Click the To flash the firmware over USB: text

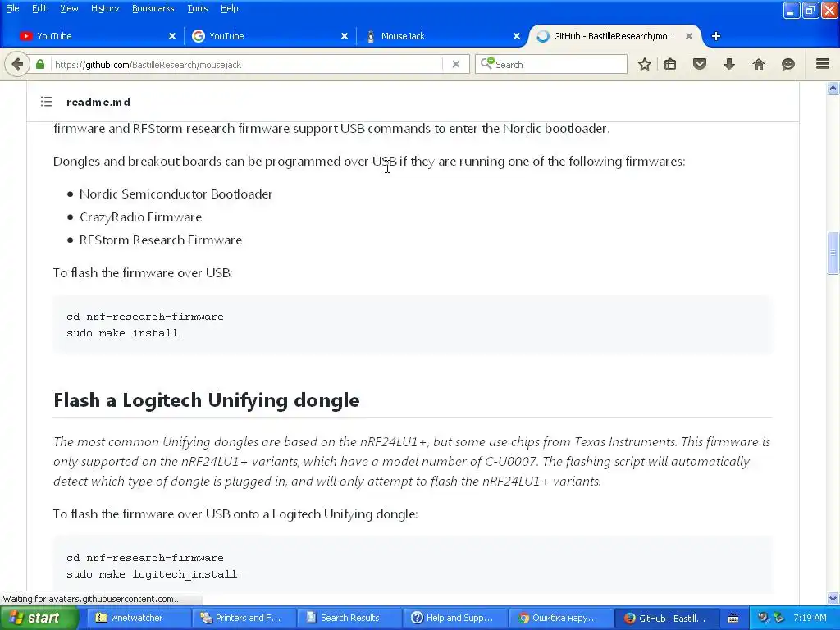point(143,272)
